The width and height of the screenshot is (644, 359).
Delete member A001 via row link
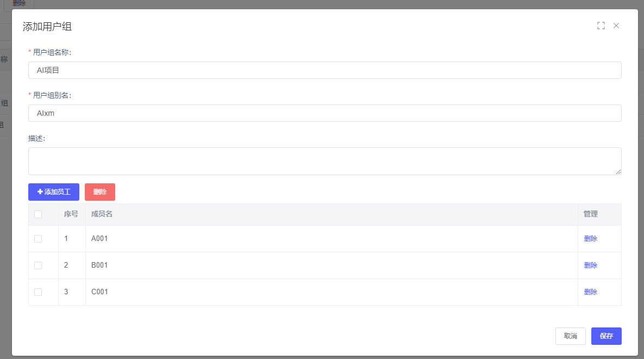pyautogui.click(x=590, y=239)
